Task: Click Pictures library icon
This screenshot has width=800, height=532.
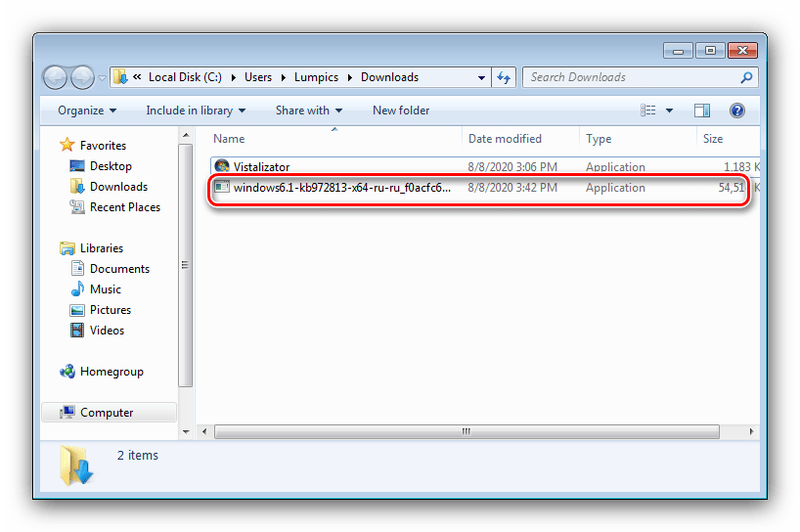Action: 77,310
